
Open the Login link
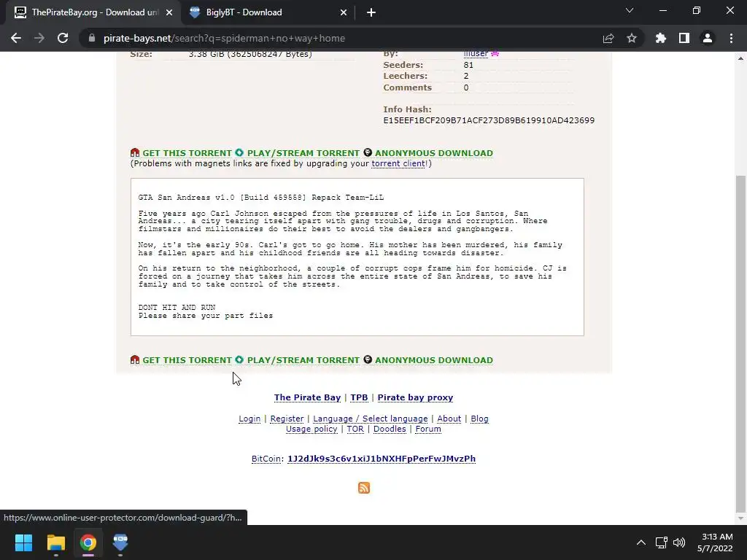(249, 419)
